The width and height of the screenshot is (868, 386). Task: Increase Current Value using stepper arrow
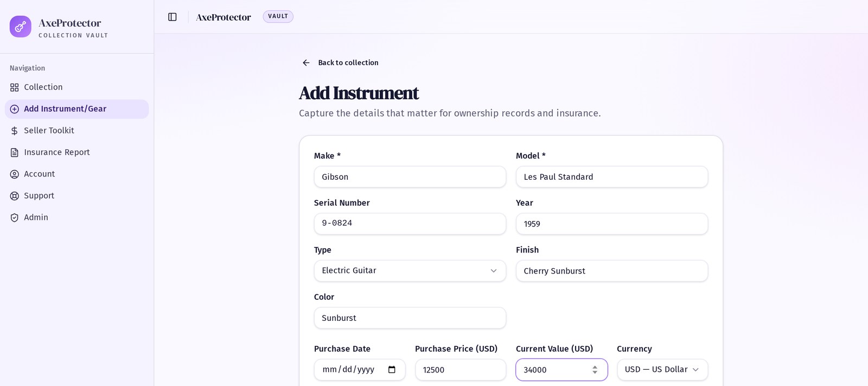(595, 367)
